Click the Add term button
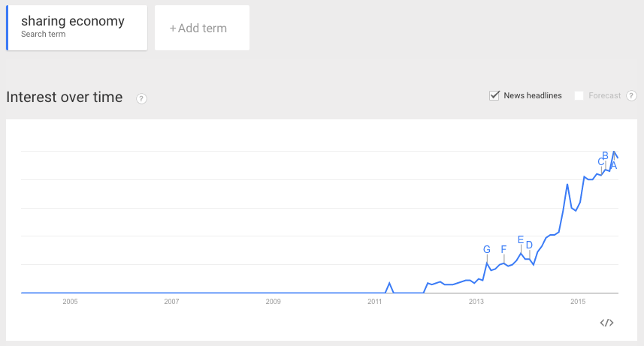The image size is (644, 346). tap(201, 29)
